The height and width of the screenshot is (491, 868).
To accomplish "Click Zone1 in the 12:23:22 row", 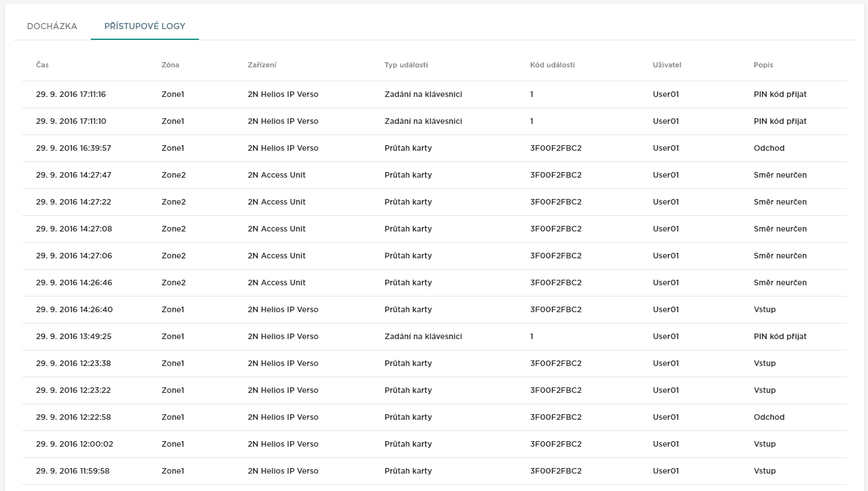I will point(173,390).
